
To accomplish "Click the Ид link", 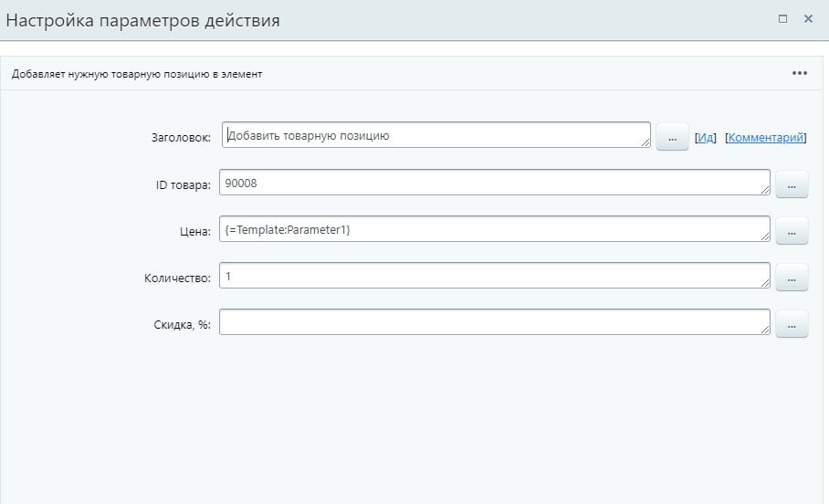I will click(x=705, y=138).
